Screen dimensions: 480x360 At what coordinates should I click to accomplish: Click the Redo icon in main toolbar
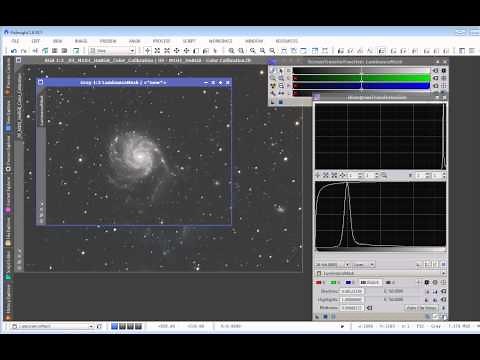pyautogui.click(x=24, y=51)
